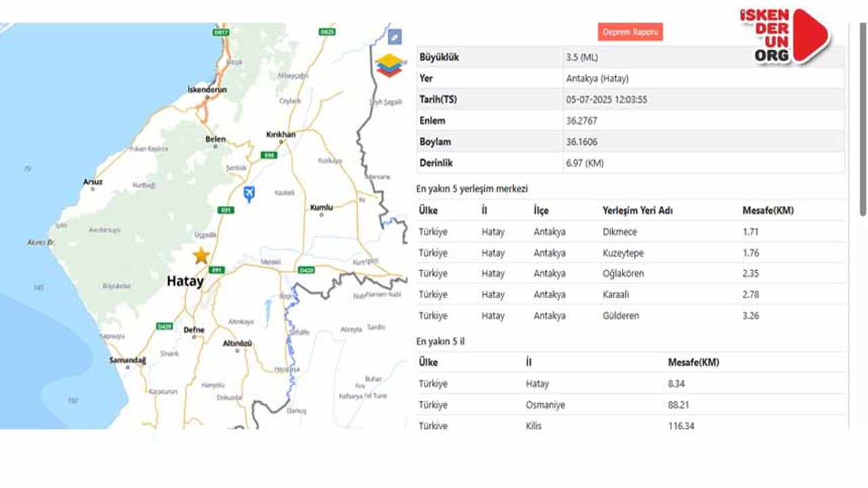This screenshot has height=488, width=868.
Task: Click the depth value 6.97 (KM)
Action: point(585,163)
